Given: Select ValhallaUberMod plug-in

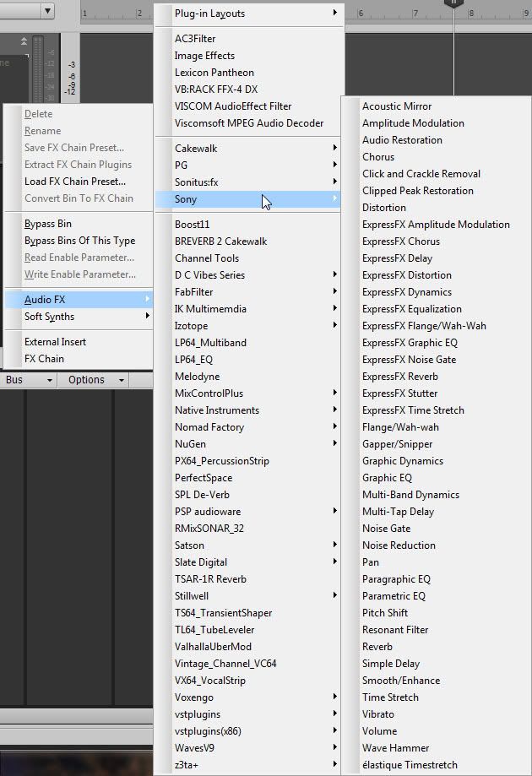Looking at the screenshot, I should click(213, 647).
